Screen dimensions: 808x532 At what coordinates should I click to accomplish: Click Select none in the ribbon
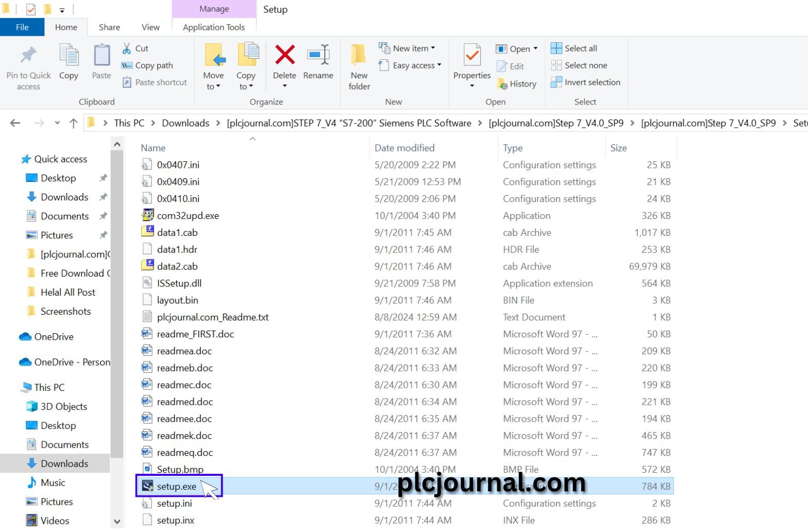578,65
